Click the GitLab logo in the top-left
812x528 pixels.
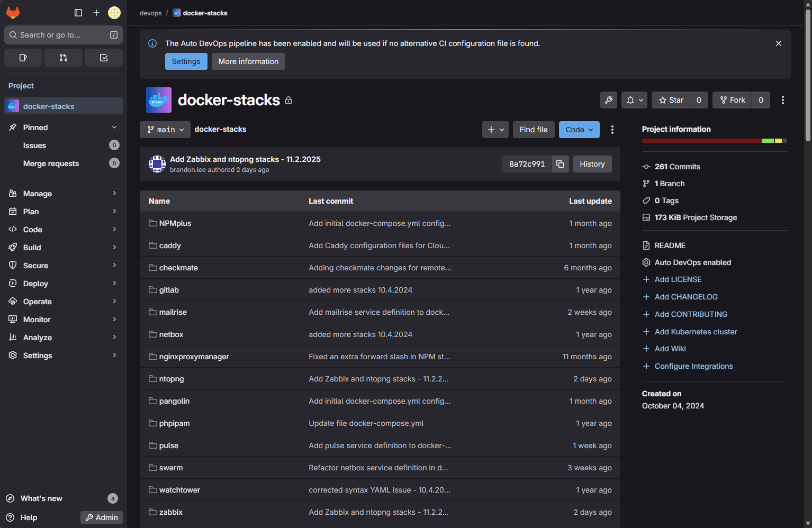[x=13, y=13]
